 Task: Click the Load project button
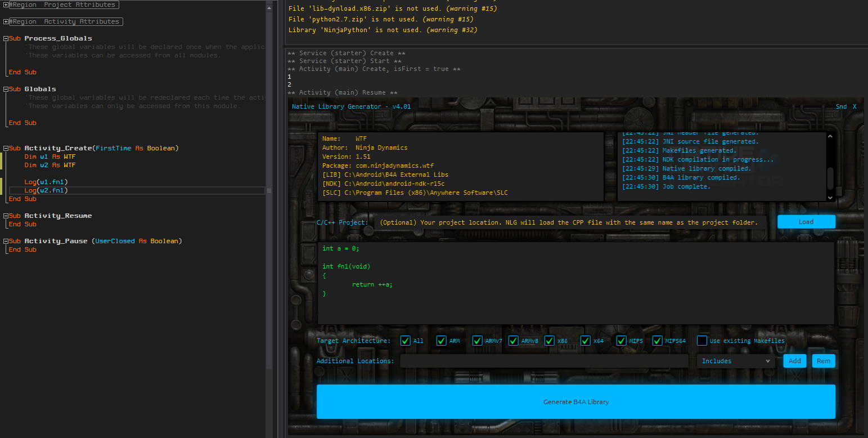pos(806,222)
